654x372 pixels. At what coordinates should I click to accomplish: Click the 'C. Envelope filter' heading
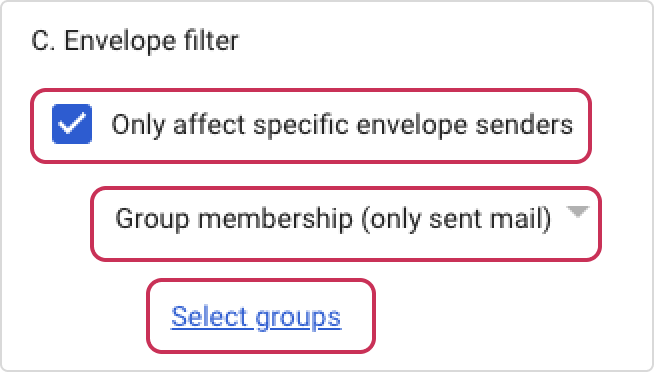pyautogui.click(x=135, y=41)
